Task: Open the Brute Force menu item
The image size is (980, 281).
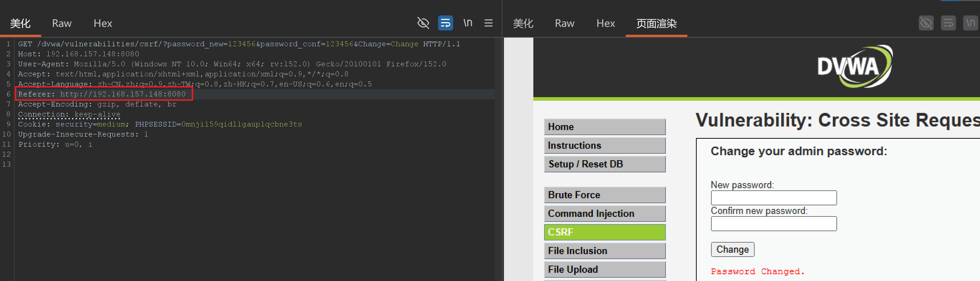Action: [605, 195]
